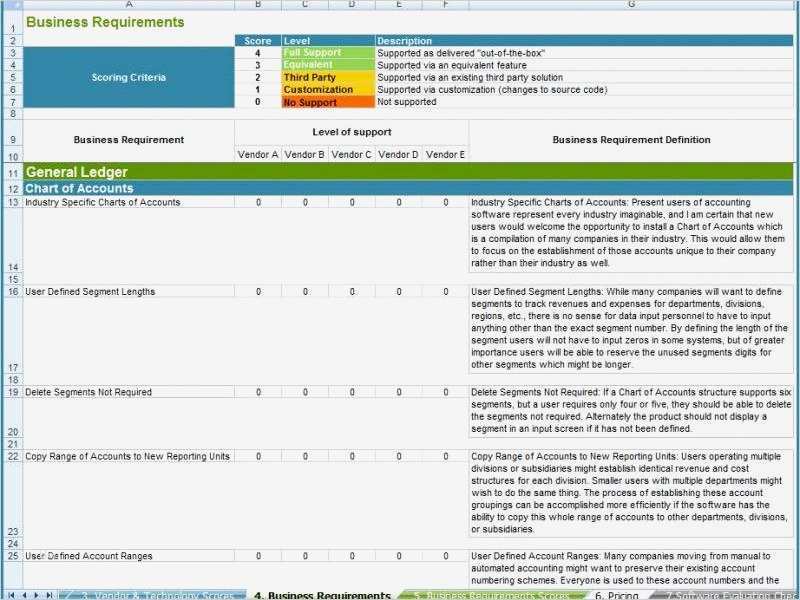The image size is (800, 600).
Task: Click Vendor D score for User Defined Account Ranges
Action: pyautogui.click(x=399, y=556)
